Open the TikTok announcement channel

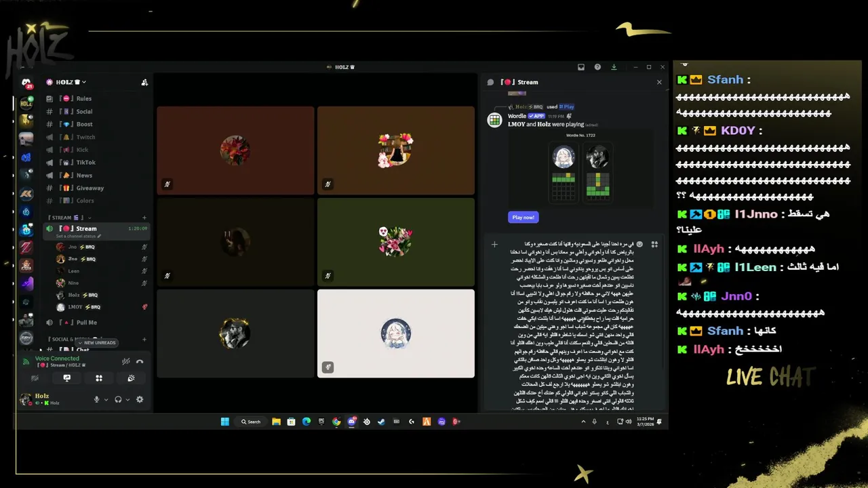(96, 163)
